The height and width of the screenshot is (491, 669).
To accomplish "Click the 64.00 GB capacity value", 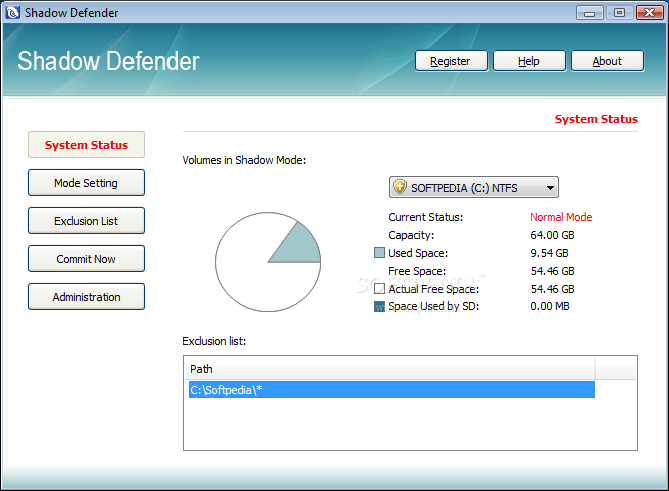I will 552,235.
